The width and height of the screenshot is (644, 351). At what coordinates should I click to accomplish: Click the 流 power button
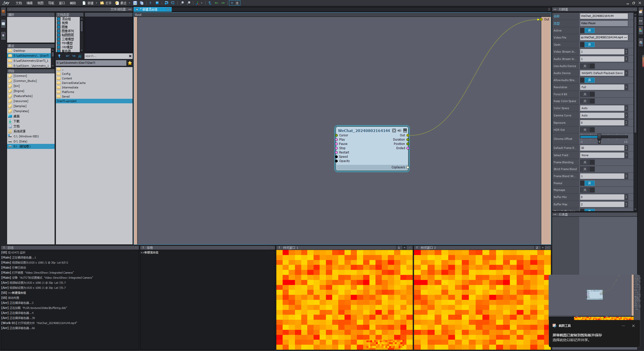(x=235, y=3)
